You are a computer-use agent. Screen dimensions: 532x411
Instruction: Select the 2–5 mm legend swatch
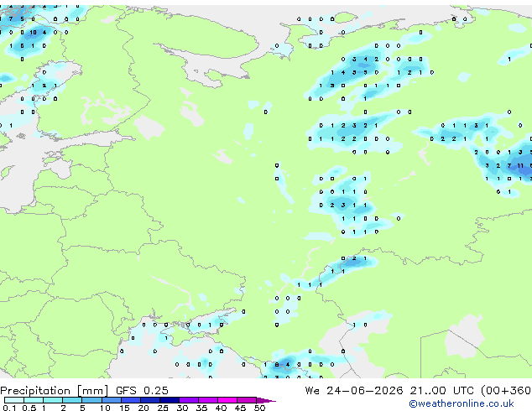click(72, 400)
